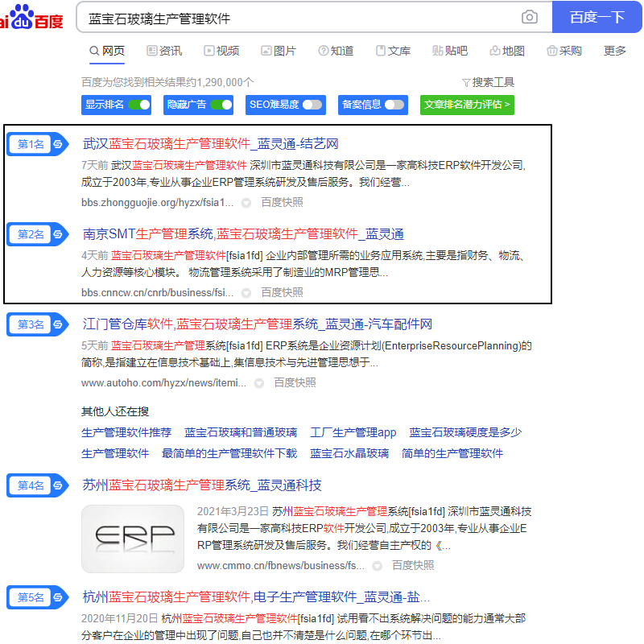This screenshot has height=644, width=644.
Task: Open result 南京SMT生产管理系统 title link
Action: 243,234
